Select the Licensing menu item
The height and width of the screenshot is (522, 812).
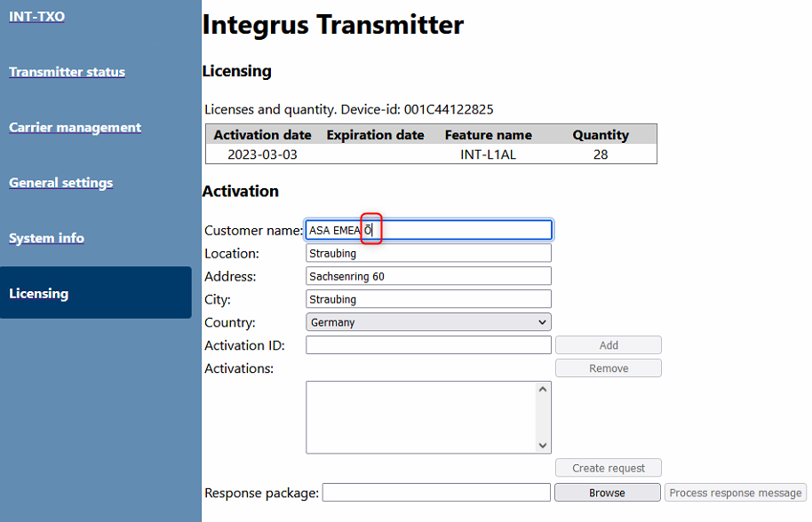point(96,293)
